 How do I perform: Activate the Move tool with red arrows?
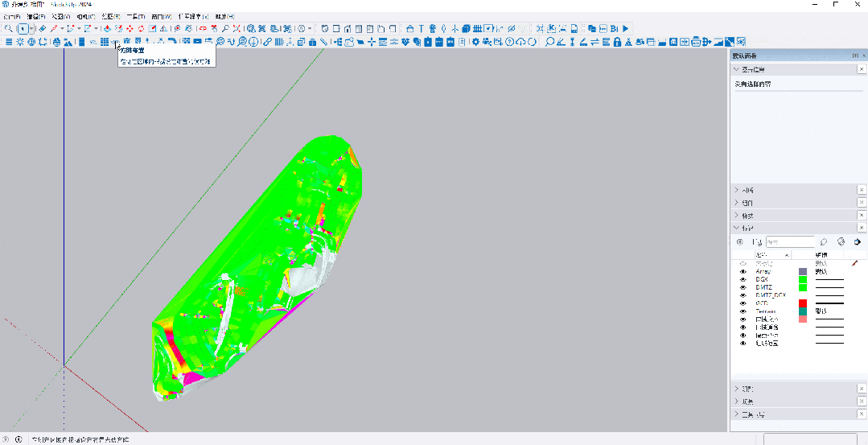(129, 28)
